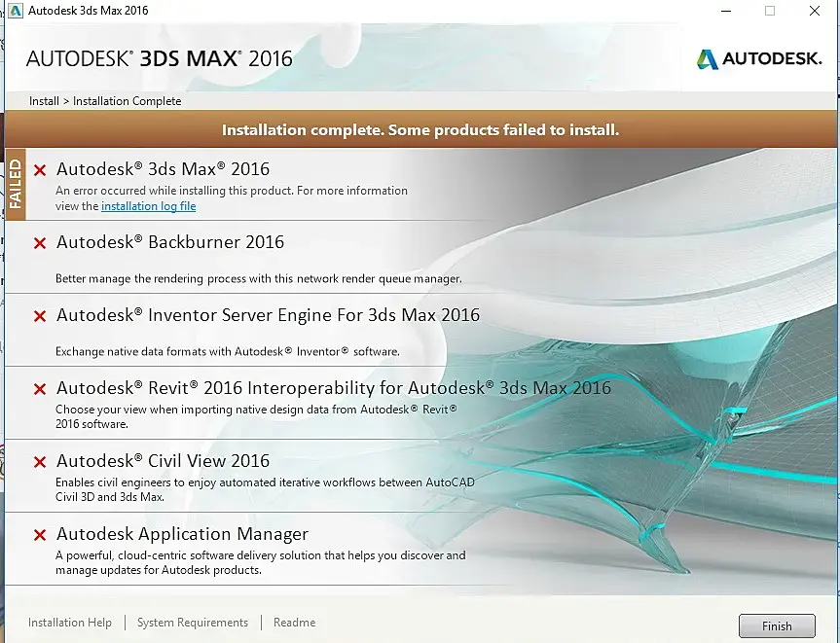This screenshot has height=643, width=840.
Task: Click 'Exchange native data formats' description
Action: pyautogui.click(x=227, y=351)
